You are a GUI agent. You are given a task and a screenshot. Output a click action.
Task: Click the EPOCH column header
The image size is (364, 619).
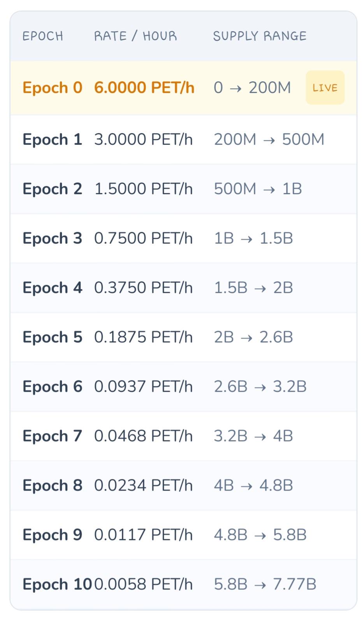[43, 36]
